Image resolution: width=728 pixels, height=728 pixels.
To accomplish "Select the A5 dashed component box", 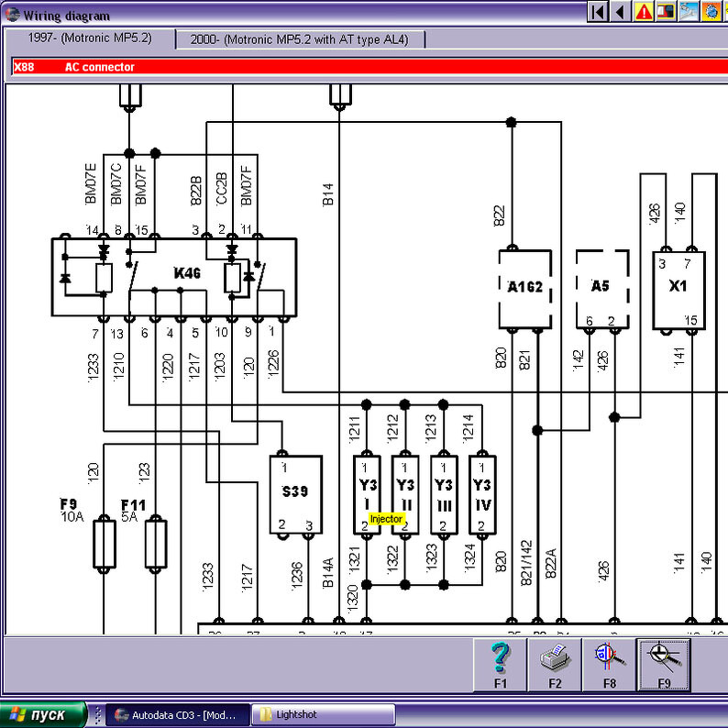I will pyautogui.click(x=602, y=289).
